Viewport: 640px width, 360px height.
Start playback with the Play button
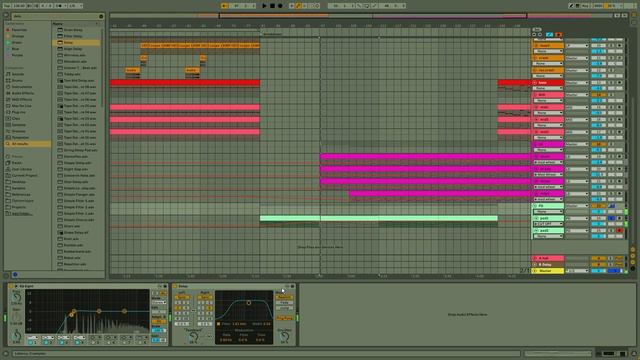click(264, 6)
